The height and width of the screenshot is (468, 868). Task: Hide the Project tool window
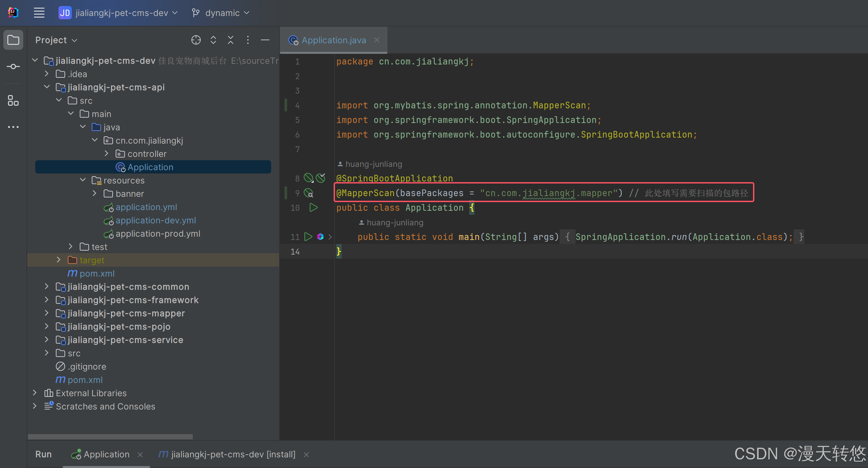point(265,40)
